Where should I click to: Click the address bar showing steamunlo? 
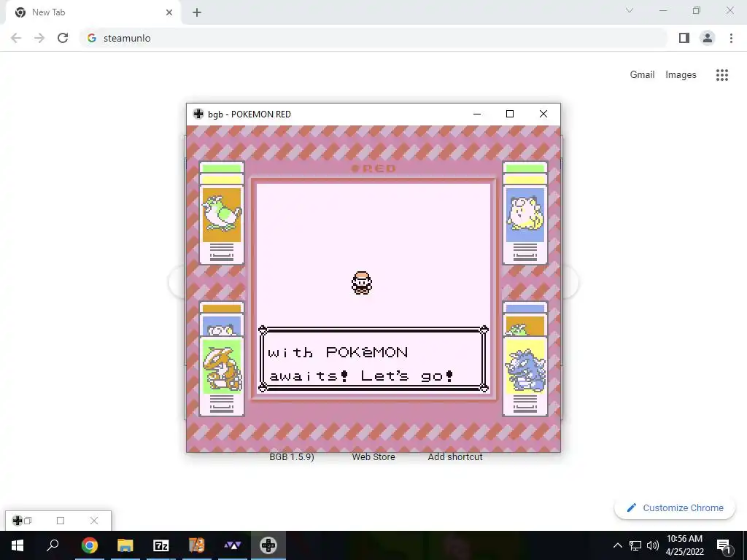373,38
